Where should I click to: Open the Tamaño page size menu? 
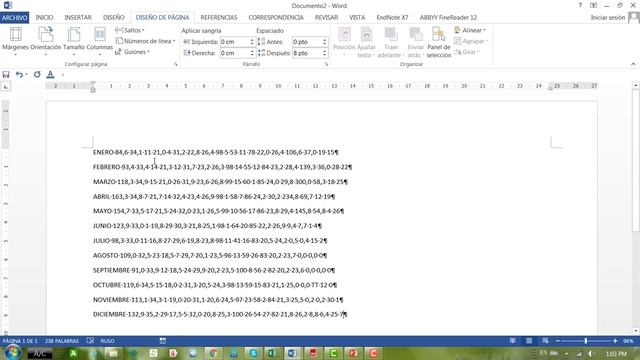point(74,41)
